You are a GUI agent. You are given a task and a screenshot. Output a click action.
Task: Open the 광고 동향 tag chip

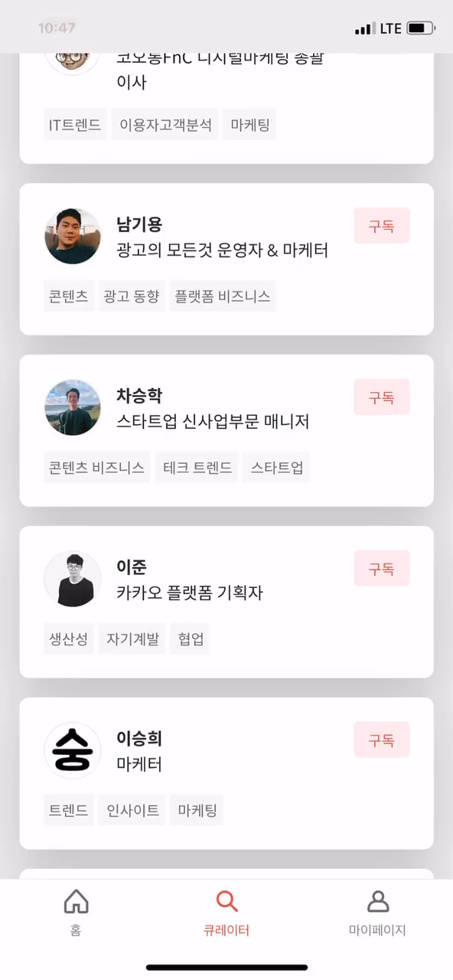pyautogui.click(x=132, y=296)
